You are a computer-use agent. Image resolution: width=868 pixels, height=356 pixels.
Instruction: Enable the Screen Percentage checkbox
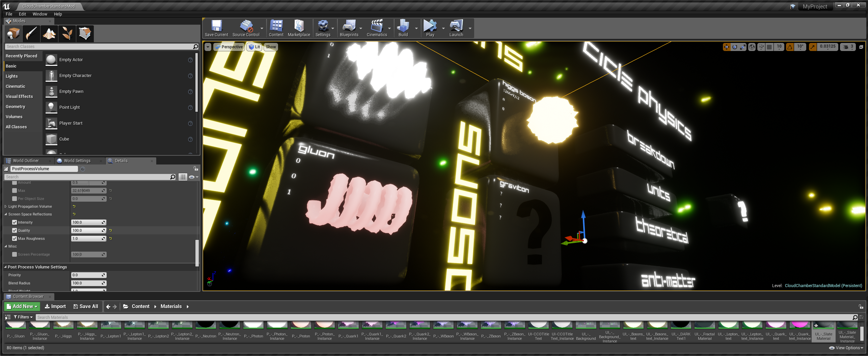tap(15, 254)
